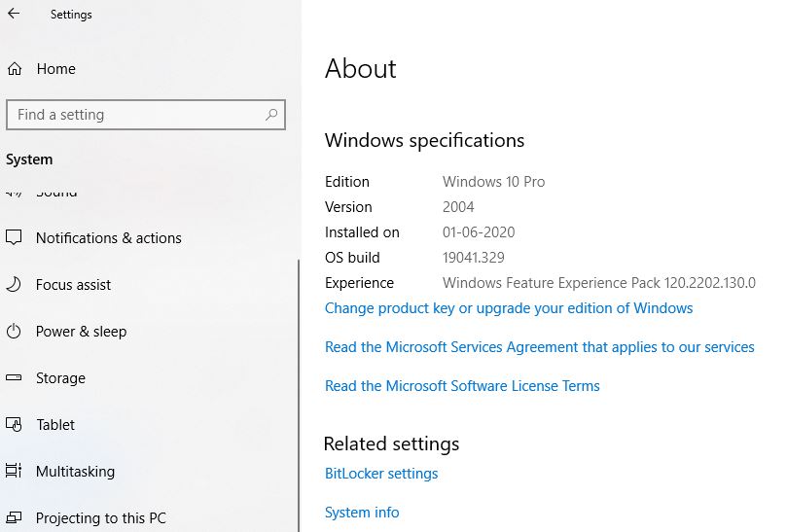Click the Home house icon

click(15, 69)
